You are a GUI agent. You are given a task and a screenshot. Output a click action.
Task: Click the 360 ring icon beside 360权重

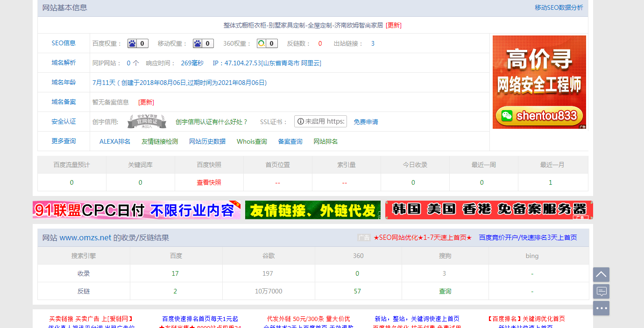coord(262,43)
